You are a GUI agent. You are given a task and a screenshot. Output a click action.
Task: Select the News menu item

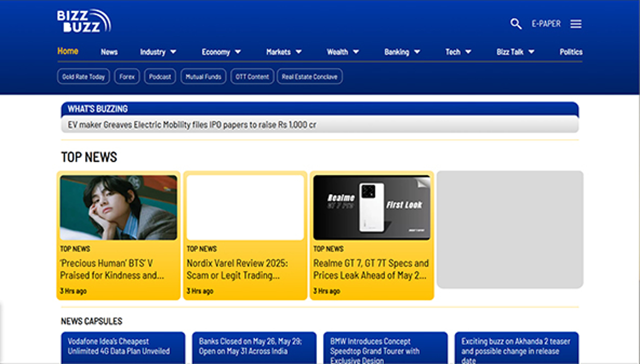point(109,52)
